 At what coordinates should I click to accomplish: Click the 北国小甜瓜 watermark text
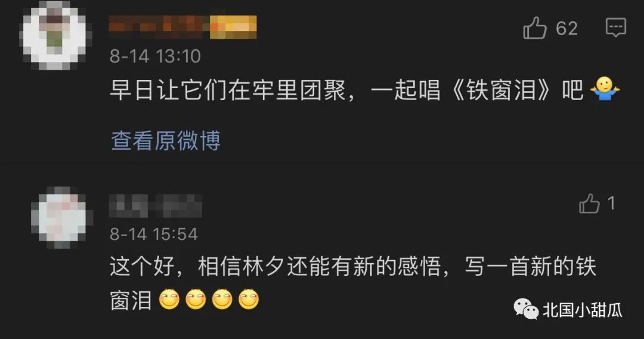pos(583,310)
